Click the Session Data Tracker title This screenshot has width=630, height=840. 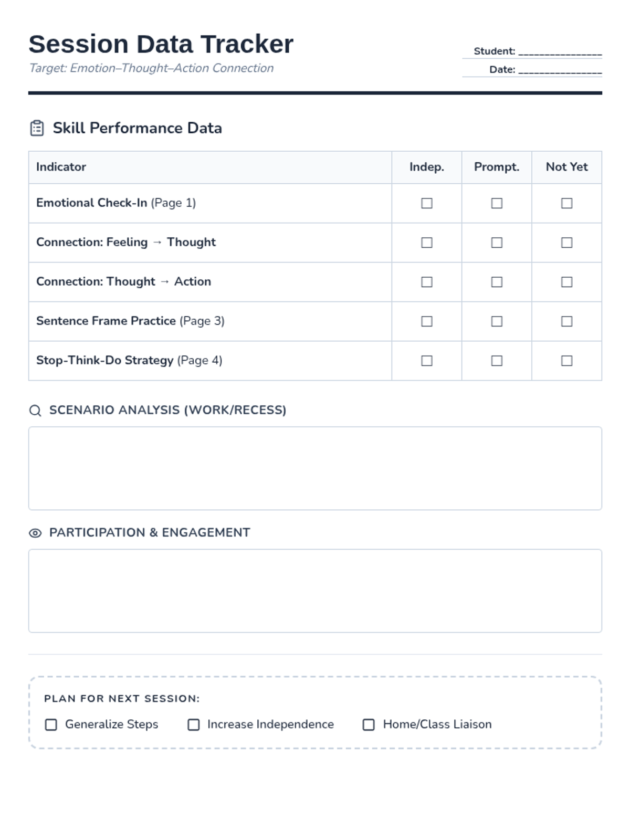pyautogui.click(x=161, y=44)
